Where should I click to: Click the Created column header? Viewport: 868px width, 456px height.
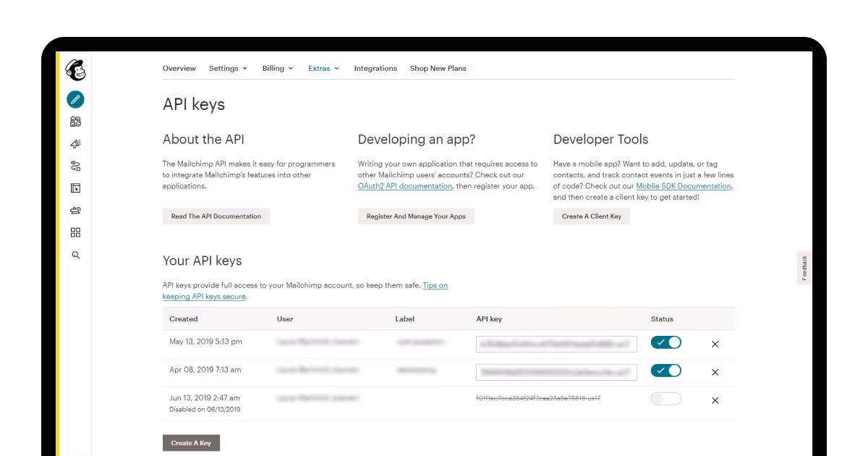(x=184, y=318)
